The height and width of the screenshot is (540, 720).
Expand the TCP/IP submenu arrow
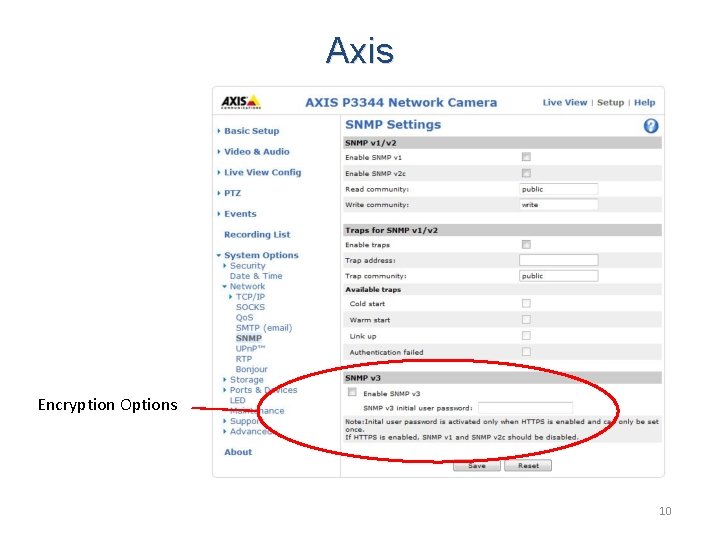click(231, 297)
